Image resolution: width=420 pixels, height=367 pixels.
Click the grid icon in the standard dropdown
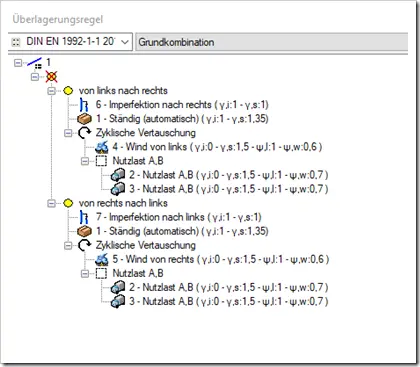16,42
